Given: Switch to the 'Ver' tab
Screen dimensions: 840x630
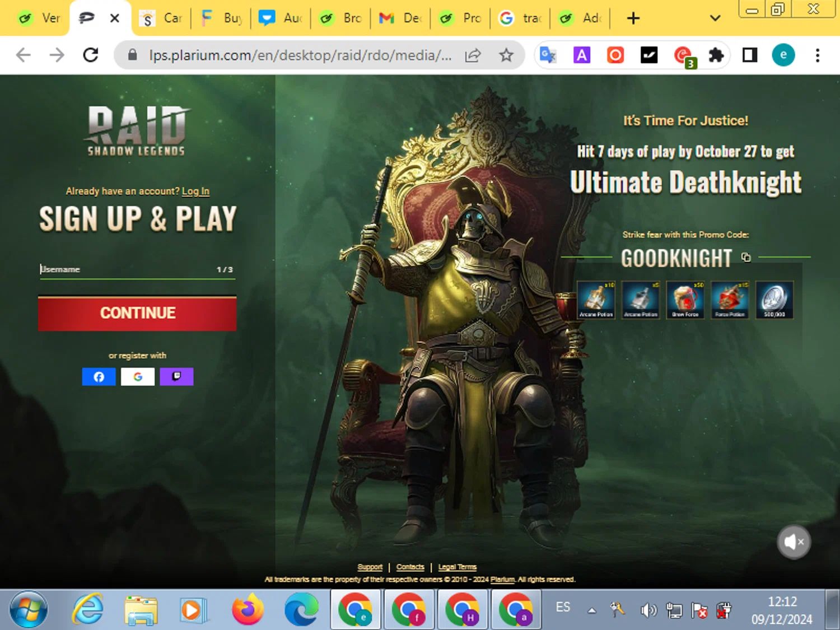Looking at the screenshot, I should [x=39, y=18].
